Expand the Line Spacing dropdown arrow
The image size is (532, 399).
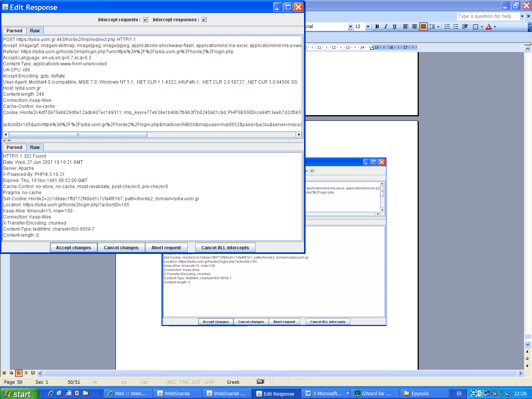[x=438, y=27]
